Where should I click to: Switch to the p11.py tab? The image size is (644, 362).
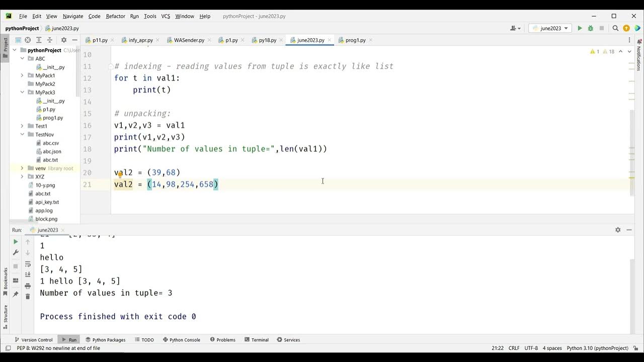pyautogui.click(x=100, y=40)
